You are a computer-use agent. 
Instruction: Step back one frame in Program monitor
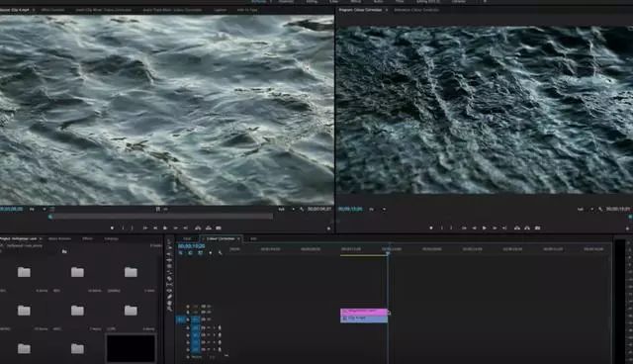475,228
